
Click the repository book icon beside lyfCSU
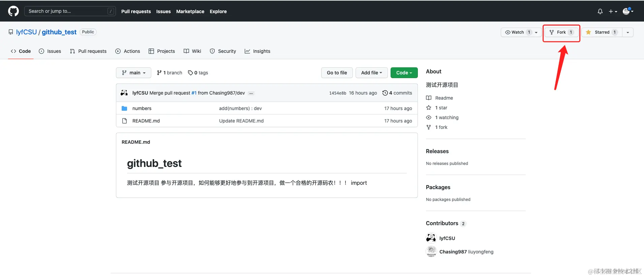click(x=11, y=32)
